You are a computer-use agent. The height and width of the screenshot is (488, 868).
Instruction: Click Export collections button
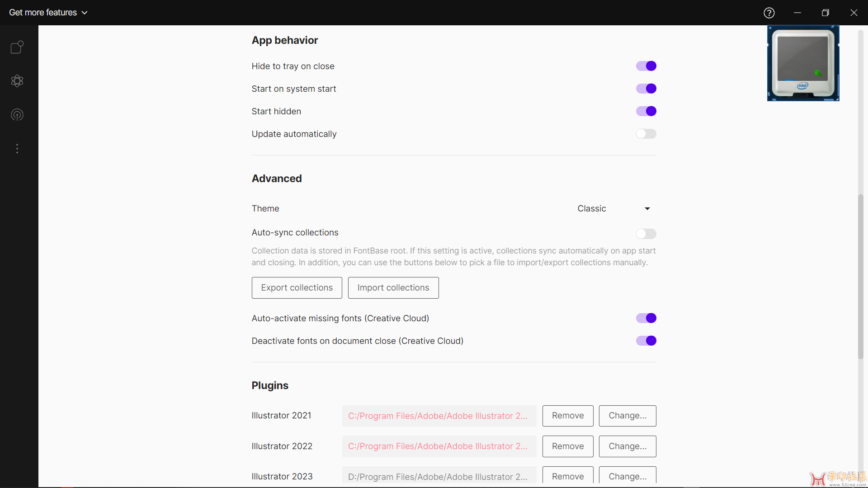pyautogui.click(x=297, y=288)
